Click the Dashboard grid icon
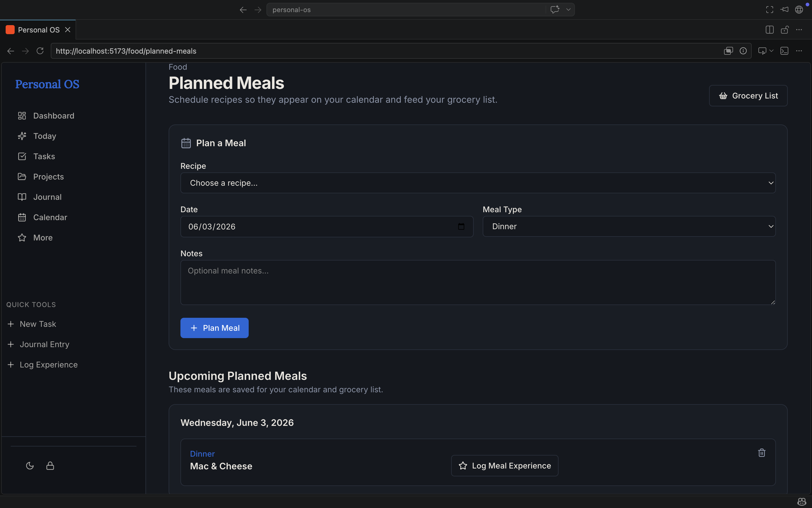 tap(22, 116)
